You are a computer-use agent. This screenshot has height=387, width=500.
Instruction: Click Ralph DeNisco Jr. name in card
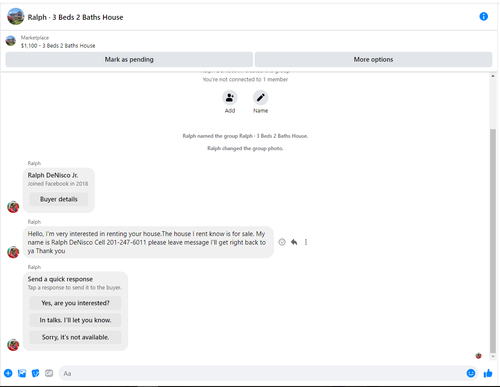pyautogui.click(x=53, y=175)
